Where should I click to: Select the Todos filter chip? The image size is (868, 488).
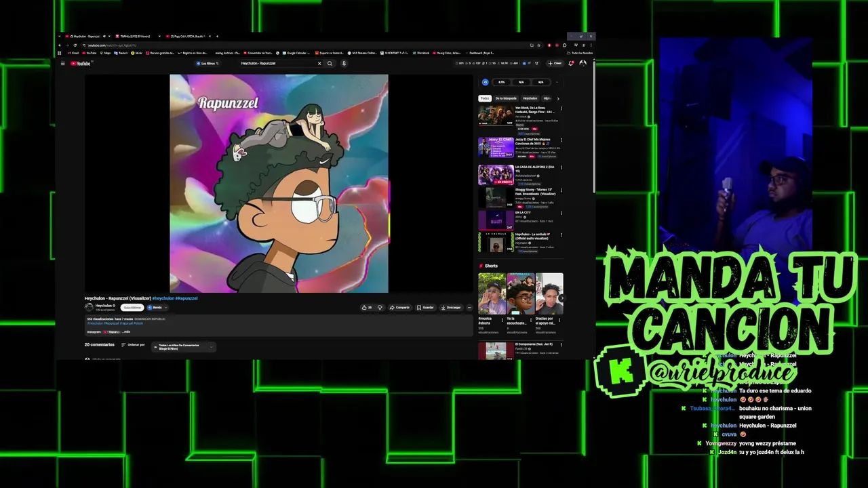tap(485, 98)
